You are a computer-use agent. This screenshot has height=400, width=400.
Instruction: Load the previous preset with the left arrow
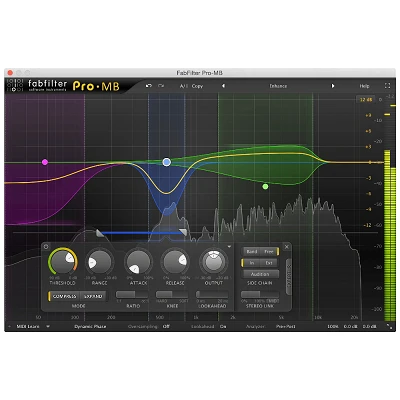click(223, 86)
